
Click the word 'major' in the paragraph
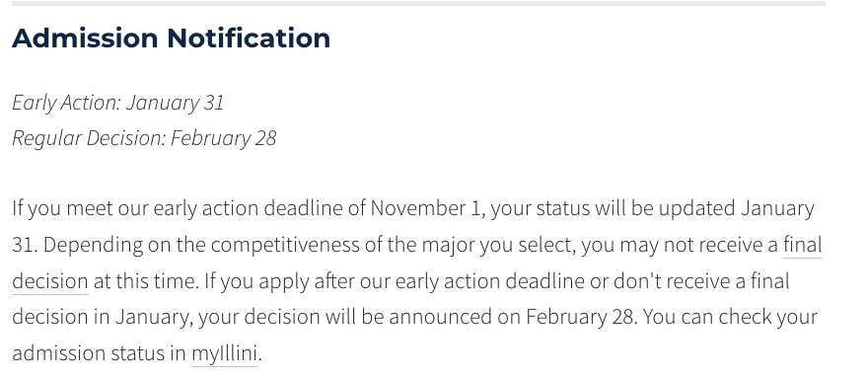pyautogui.click(x=449, y=245)
